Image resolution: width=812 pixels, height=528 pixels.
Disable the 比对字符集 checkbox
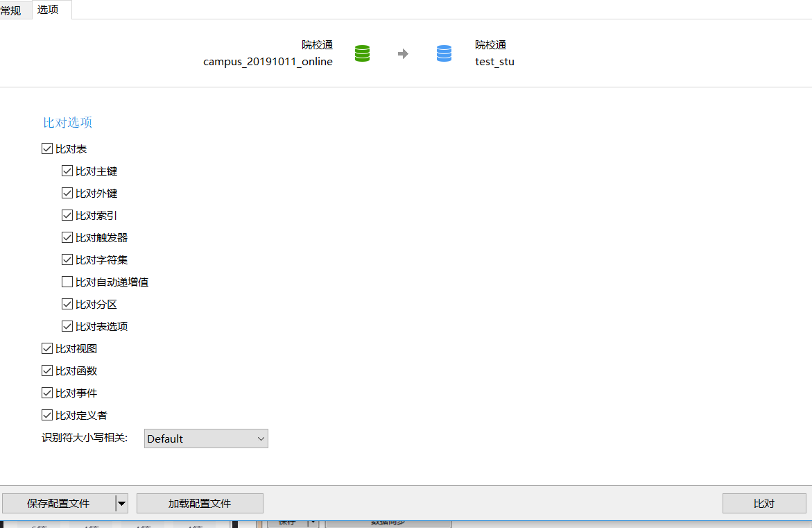67,259
